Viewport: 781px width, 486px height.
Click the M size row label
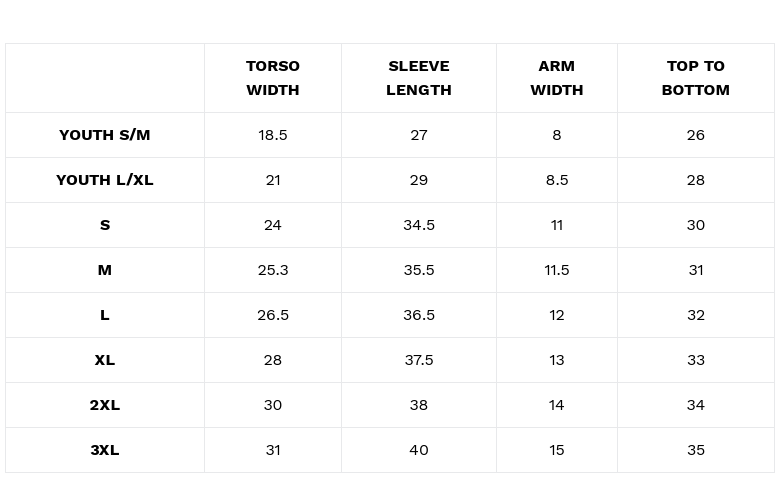[x=105, y=270]
